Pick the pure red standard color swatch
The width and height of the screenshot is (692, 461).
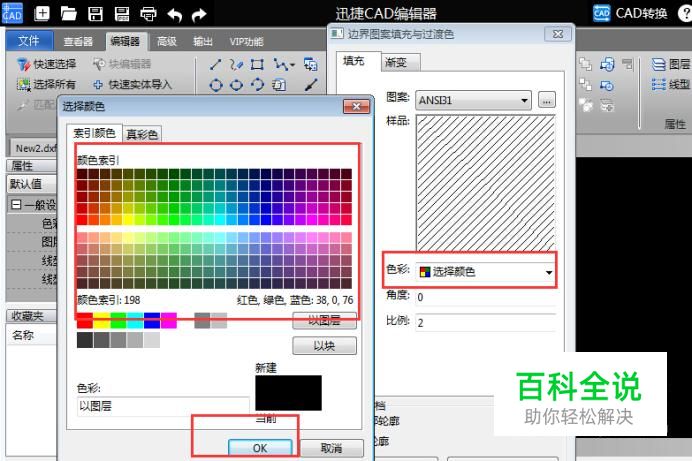[x=85, y=321]
